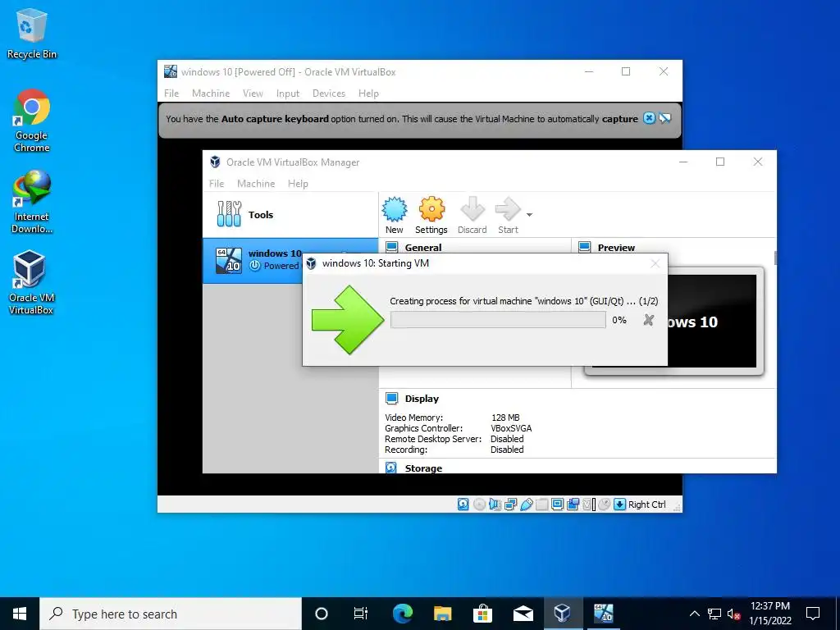Click the Remote Desktop Server Disabled value
Screen dimensions: 840x630
507,439
